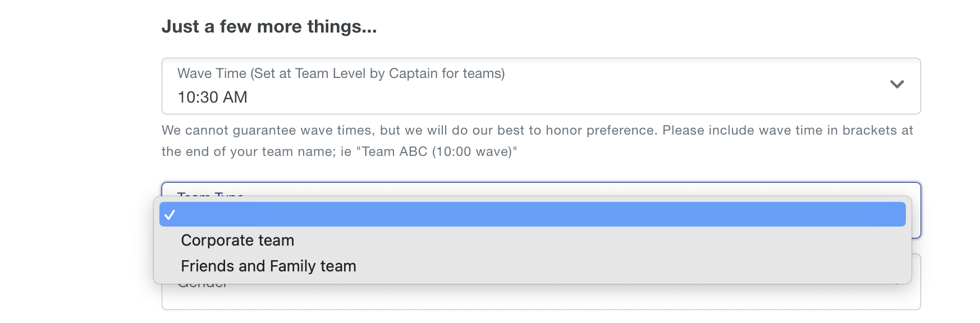The height and width of the screenshot is (323, 980).
Task: Click the "Just a few more things..." heading
Action: click(x=269, y=27)
